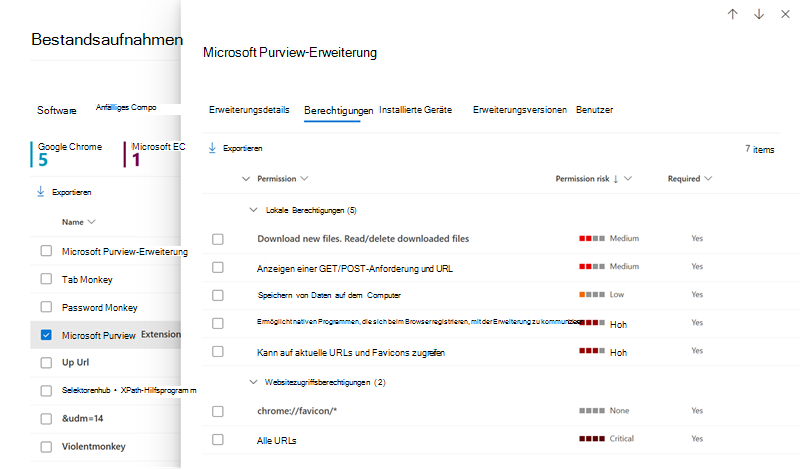Click the 7 items count label
The height and width of the screenshot is (470, 800).
point(760,149)
